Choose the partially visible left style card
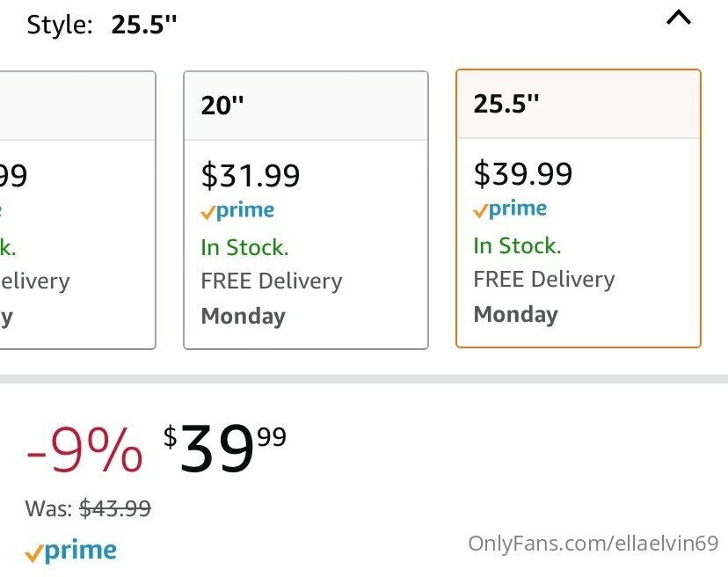The height and width of the screenshot is (577, 728). pos(77,209)
